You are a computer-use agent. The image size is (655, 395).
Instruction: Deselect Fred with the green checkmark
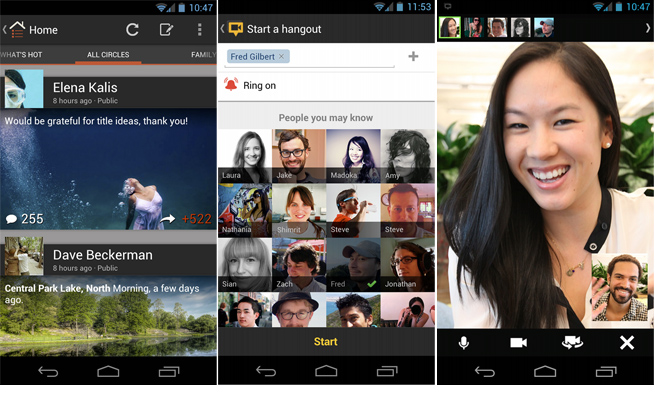tap(353, 265)
